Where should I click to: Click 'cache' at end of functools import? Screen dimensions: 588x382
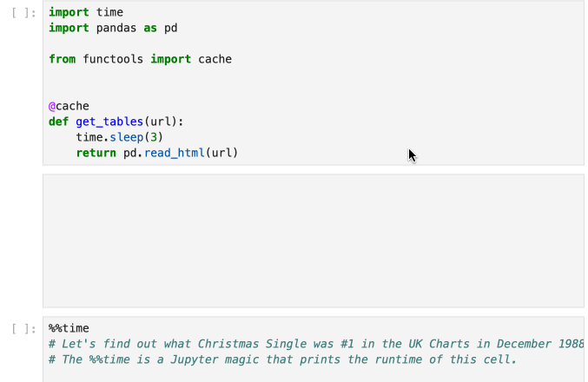click(215, 59)
